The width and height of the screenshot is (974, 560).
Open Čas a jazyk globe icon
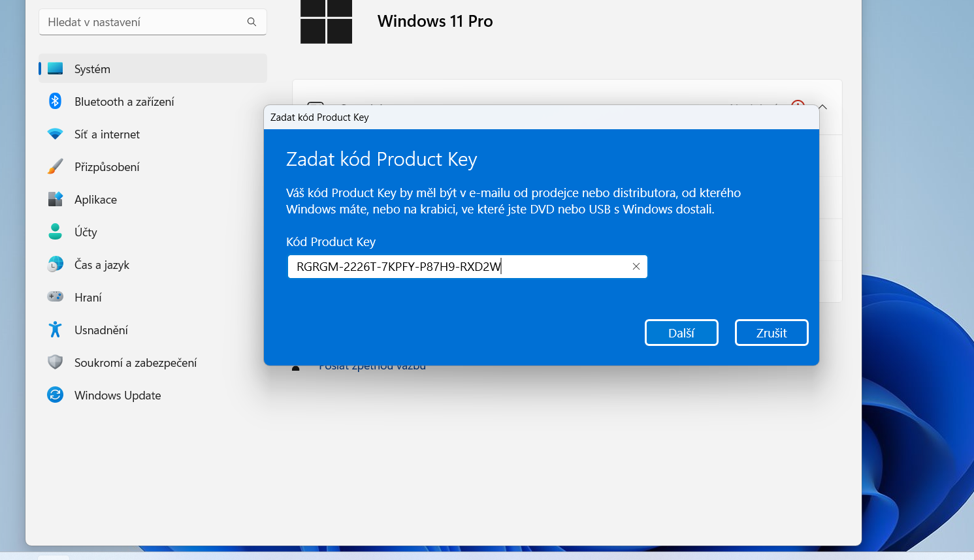(56, 264)
